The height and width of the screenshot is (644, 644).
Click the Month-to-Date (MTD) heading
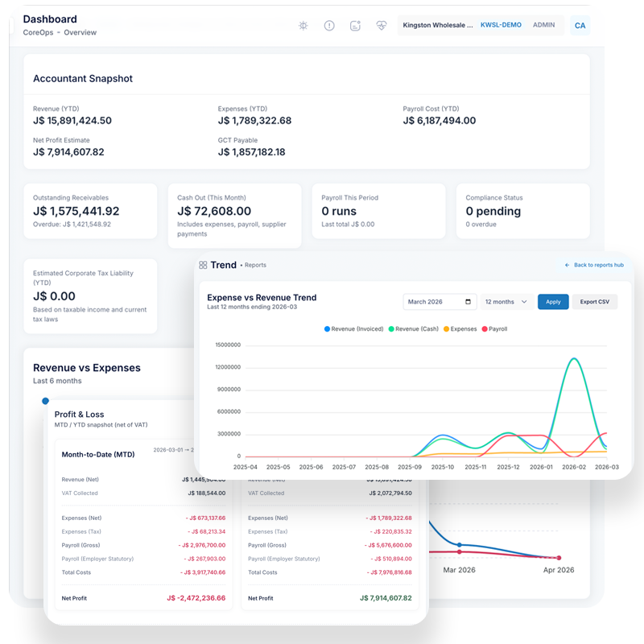point(98,455)
